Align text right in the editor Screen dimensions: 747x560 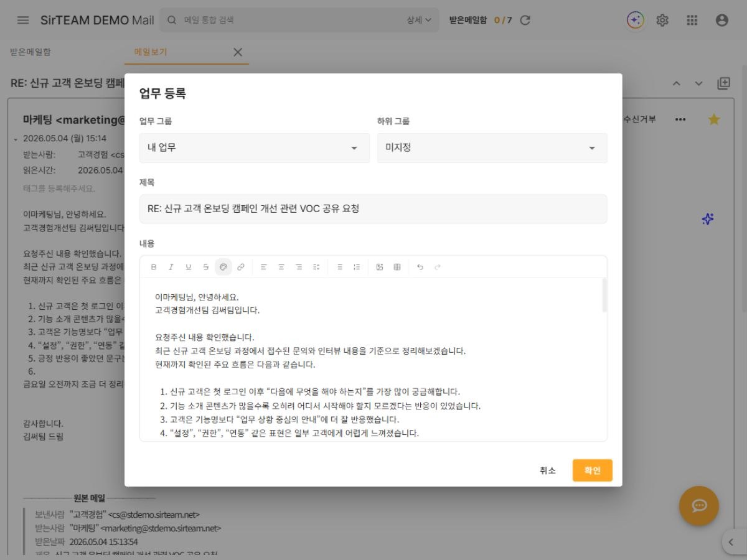click(x=298, y=267)
